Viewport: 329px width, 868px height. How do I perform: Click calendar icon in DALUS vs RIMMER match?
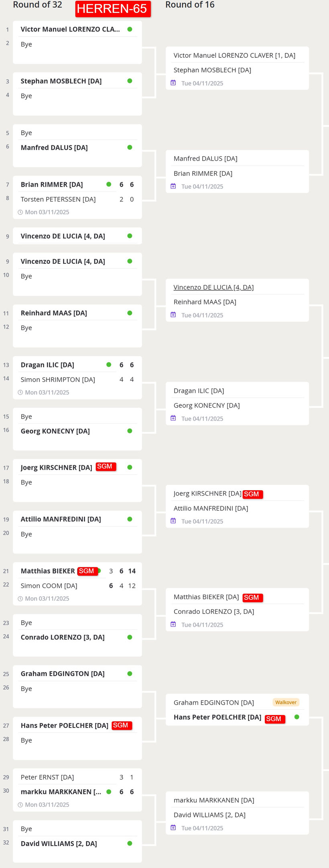173,186
